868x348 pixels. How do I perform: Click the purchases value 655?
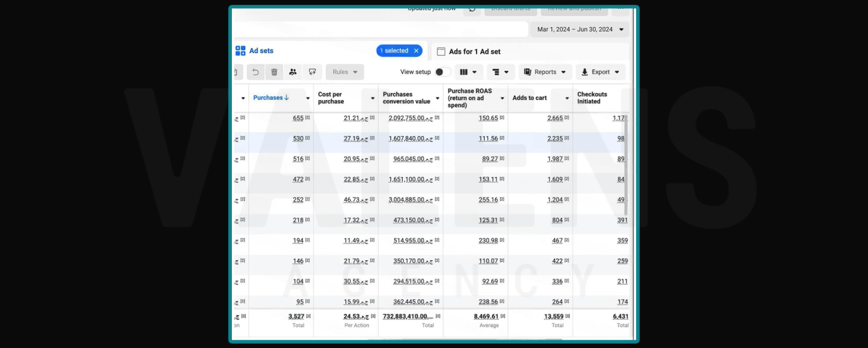298,118
